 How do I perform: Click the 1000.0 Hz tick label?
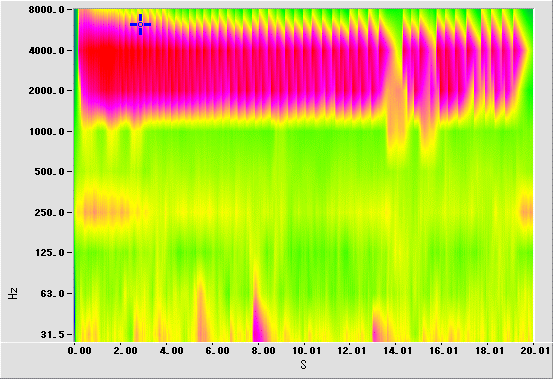click(47, 132)
